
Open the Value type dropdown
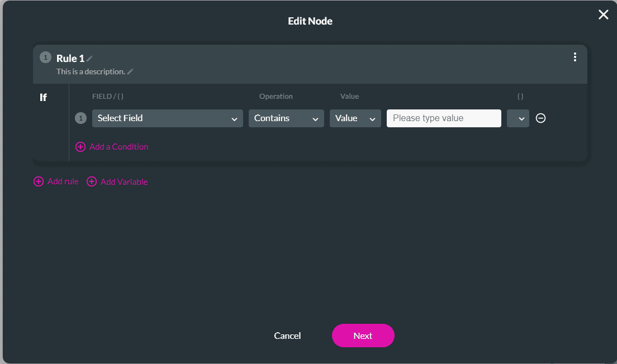(355, 118)
